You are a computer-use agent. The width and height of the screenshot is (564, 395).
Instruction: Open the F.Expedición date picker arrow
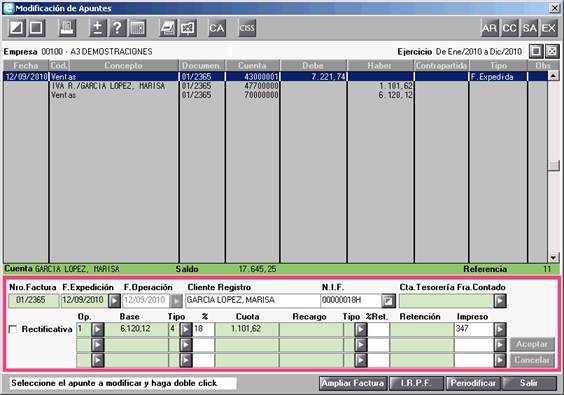pos(114,301)
